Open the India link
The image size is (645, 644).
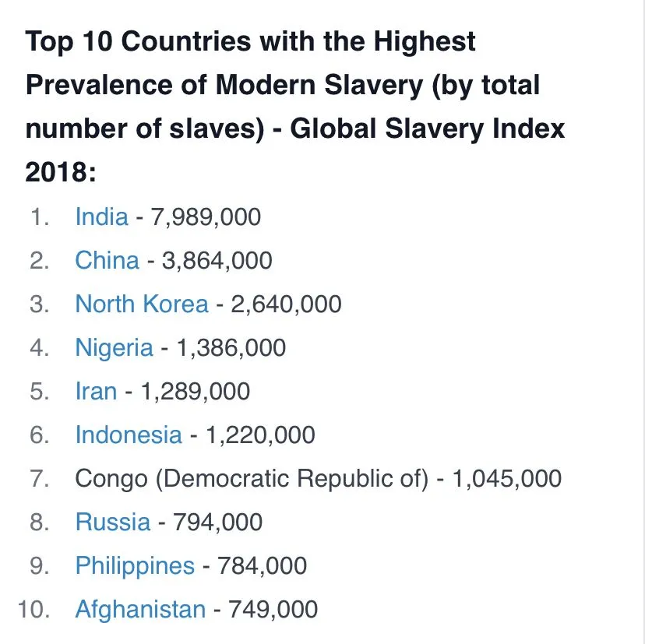[101, 216]
